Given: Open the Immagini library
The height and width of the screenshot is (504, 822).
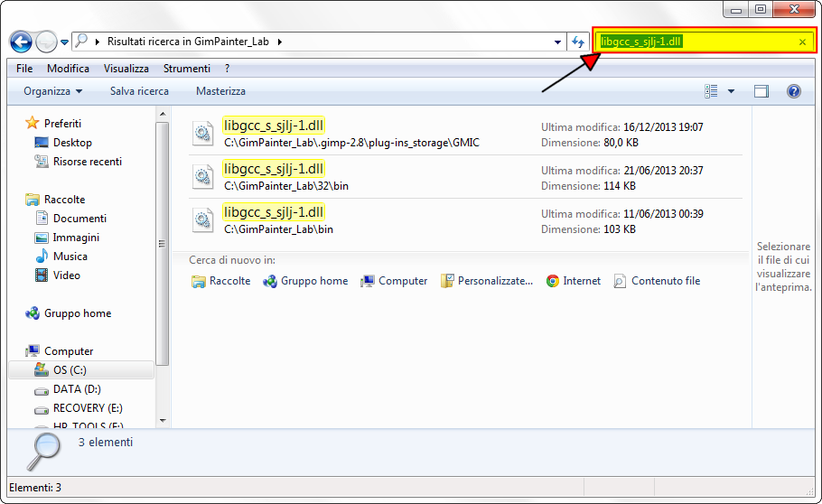Looking at the screenshot, I should click(x=76, y=238).
